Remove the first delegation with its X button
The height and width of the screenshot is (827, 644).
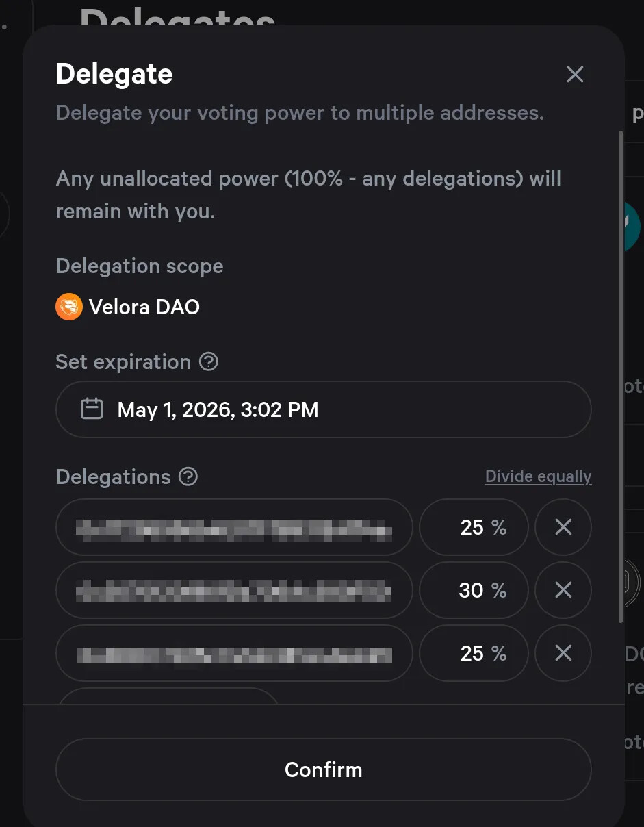(x=563, y=527)
